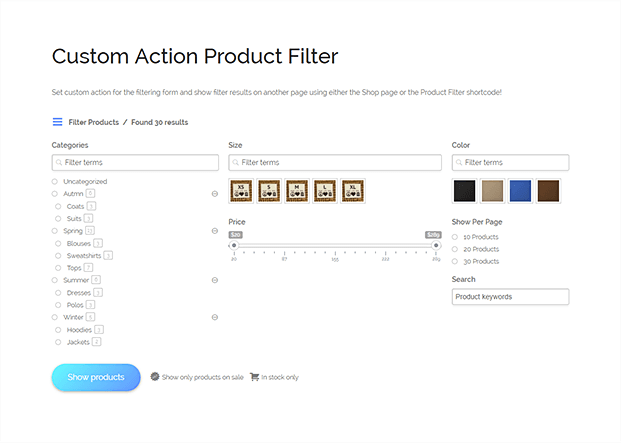The height and width of the screenshot is (443, 621).
Task: Pick the L size swatch
Action: click(x=325, y=191)
